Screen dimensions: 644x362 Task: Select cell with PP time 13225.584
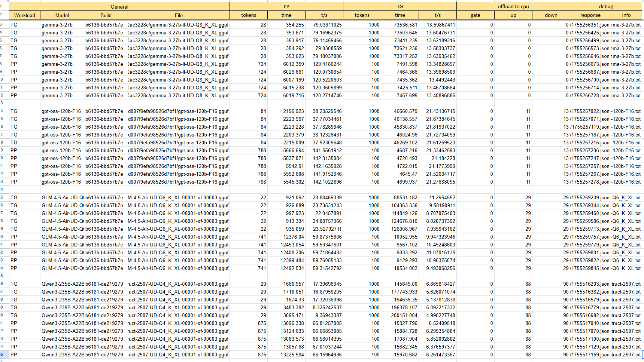click(286, 355)
